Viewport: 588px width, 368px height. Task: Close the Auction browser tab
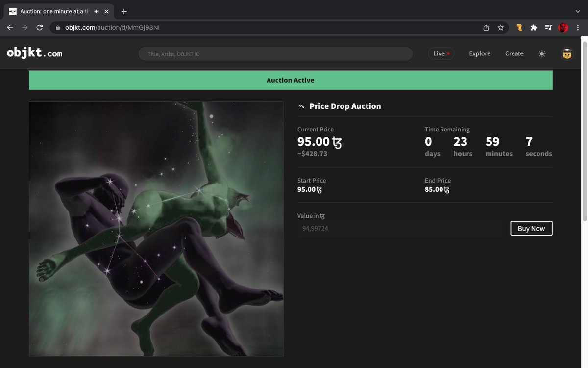106,11
